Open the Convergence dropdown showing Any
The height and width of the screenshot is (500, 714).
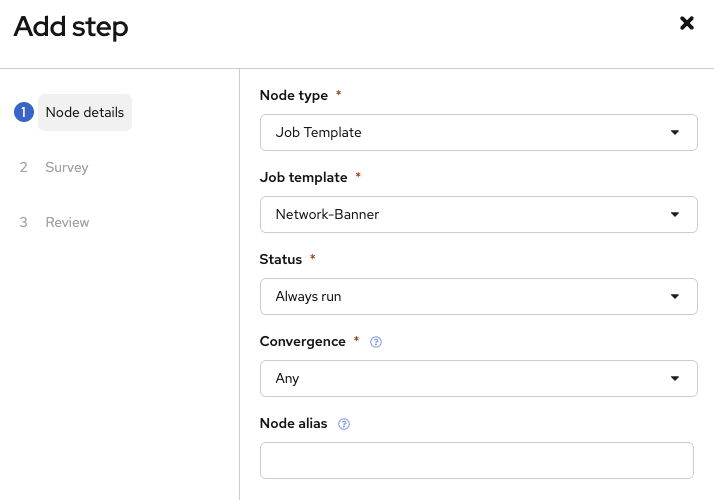[479, 378]
